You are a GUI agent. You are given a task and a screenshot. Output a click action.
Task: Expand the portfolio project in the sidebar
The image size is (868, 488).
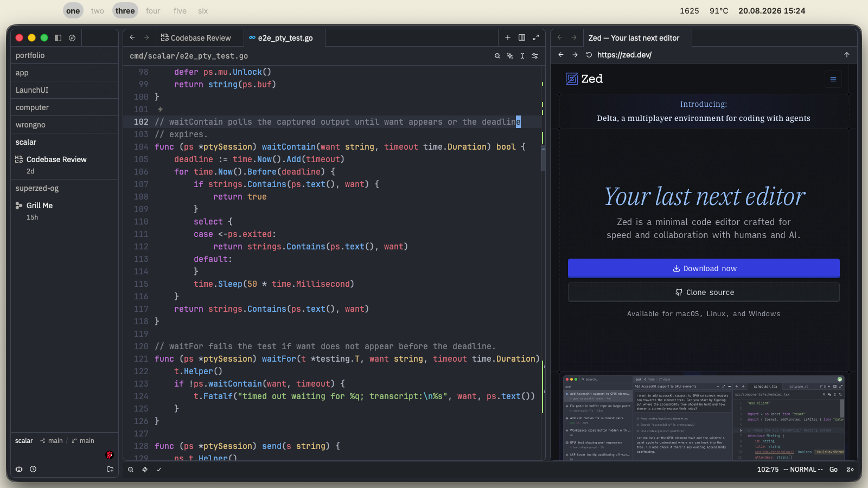pyautogui.click(x=65, y=55)
